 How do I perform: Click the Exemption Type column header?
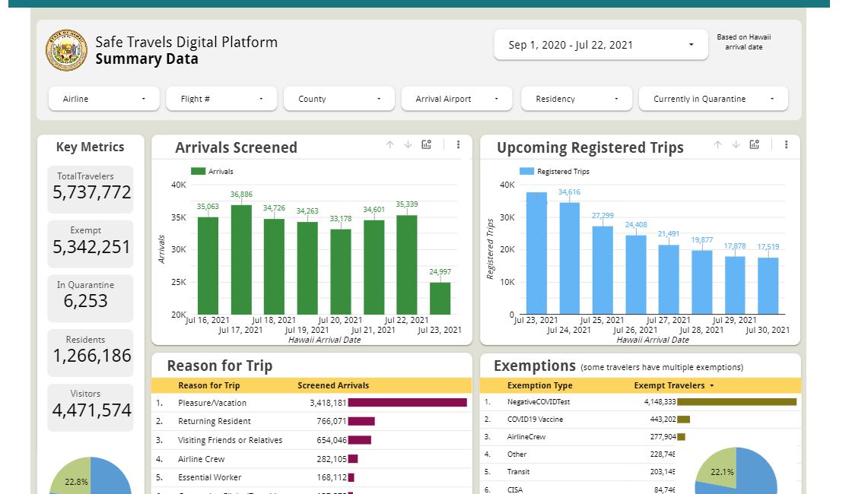[x=539, y=385]
